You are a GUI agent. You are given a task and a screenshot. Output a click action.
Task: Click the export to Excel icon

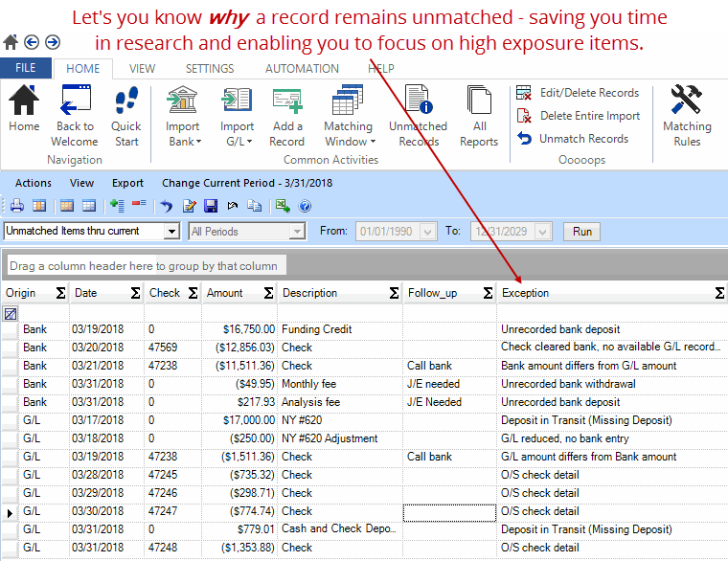click(x=283, y=205)
